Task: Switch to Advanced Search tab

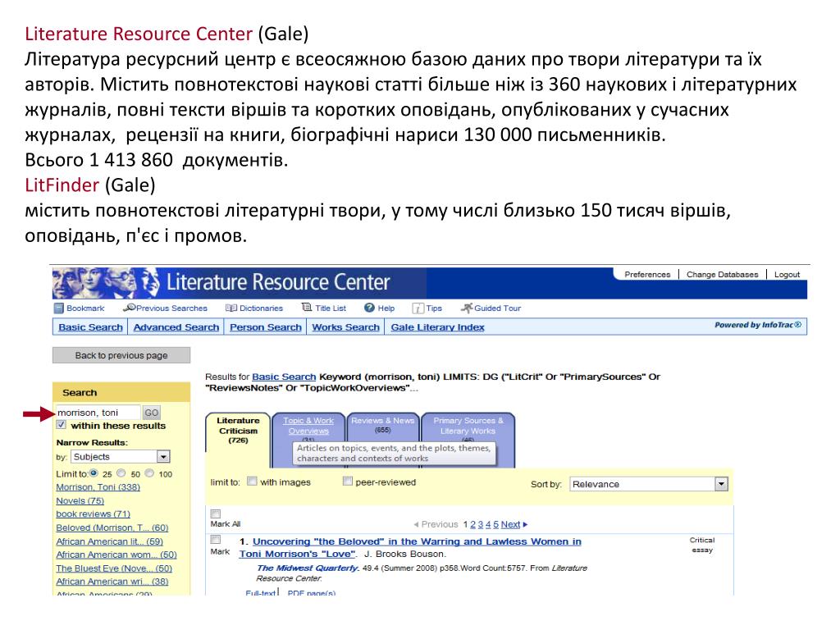Action: point(176,327)
